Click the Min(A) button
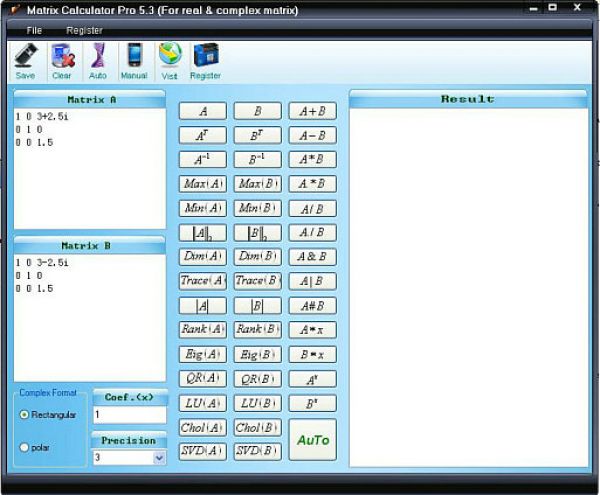The width and height of the screenshot is (600, 495). point(203,208)
